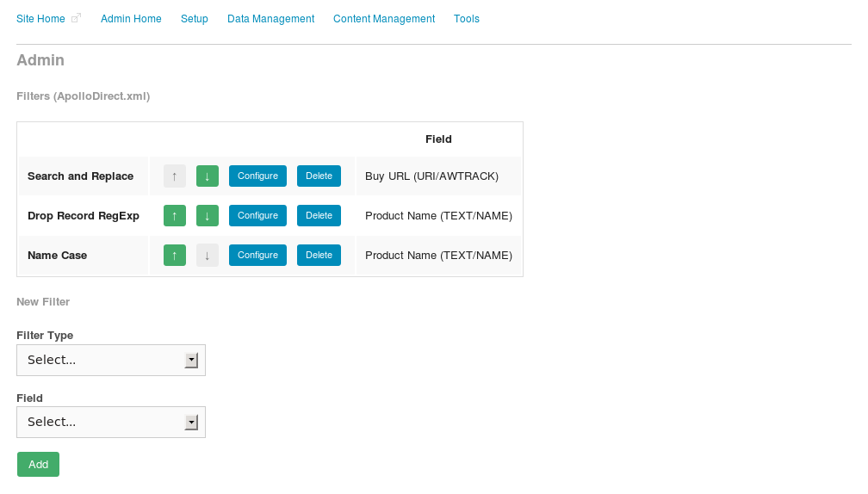Open the Content Management menu

pyautogui.click(x=384, y=19)
